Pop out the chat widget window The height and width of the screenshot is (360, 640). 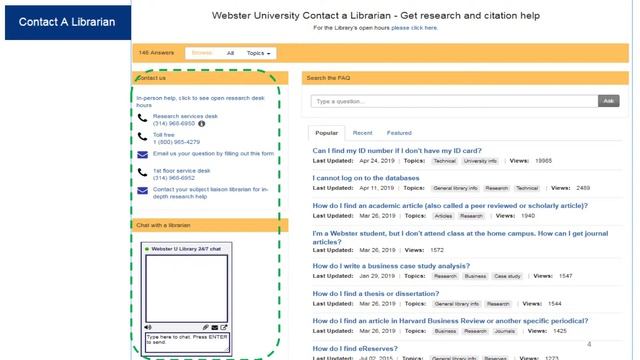224,327
